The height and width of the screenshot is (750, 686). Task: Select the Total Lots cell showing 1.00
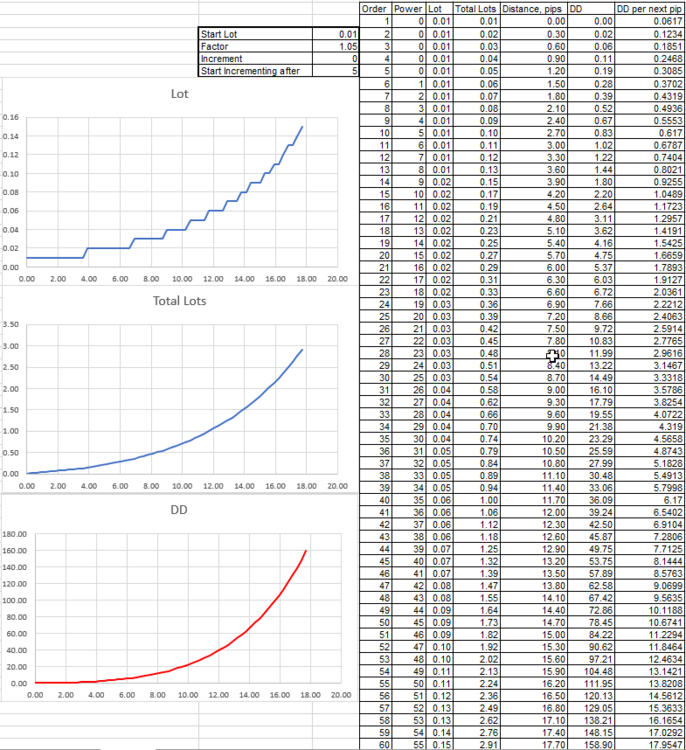pyautogui.click(x=476, y=500)
